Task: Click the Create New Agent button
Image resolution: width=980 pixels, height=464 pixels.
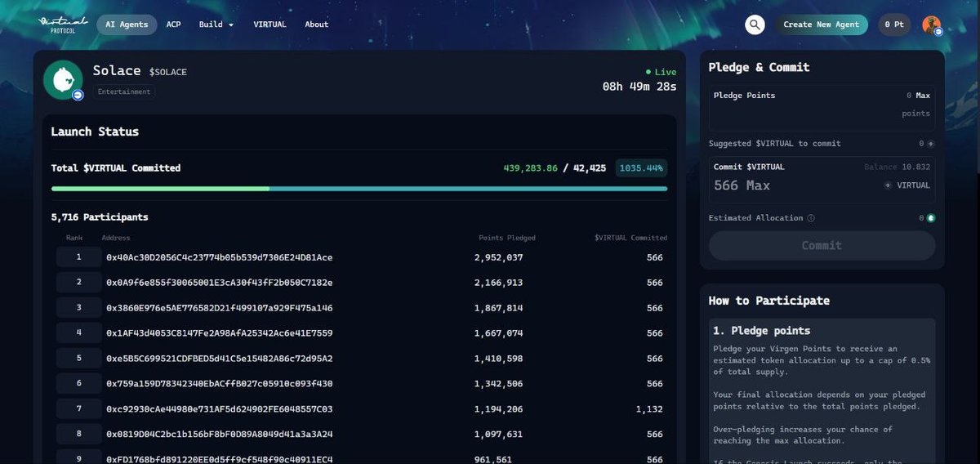Action: (821, 25)
